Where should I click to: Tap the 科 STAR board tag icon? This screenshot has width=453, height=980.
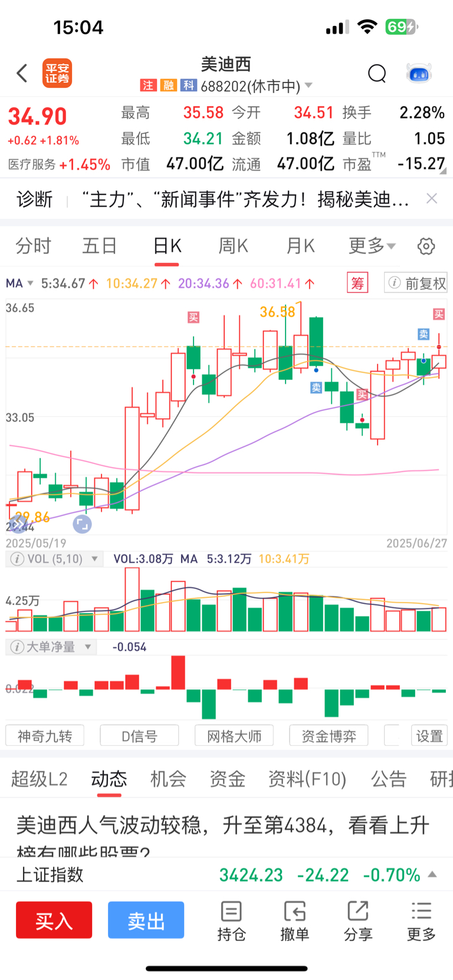(x=188, y=85)
